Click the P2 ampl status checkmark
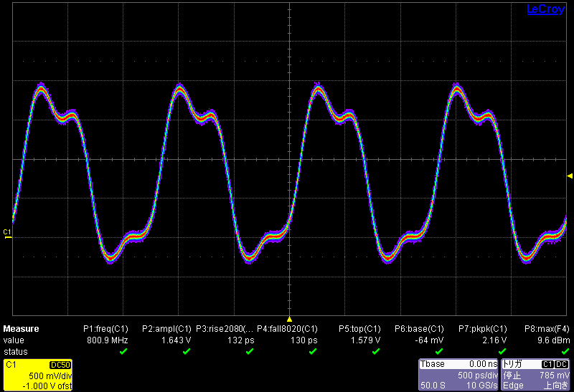 [187, 352]
